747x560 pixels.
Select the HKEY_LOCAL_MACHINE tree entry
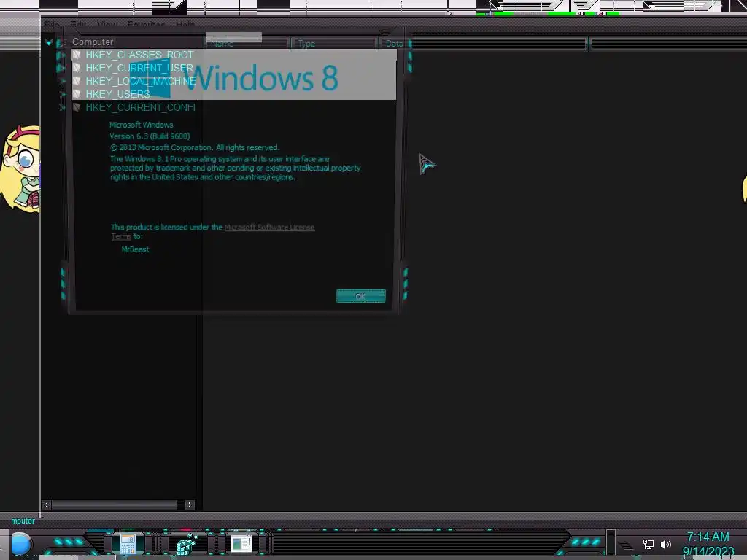pyautogui.click(x=141, y=81)
